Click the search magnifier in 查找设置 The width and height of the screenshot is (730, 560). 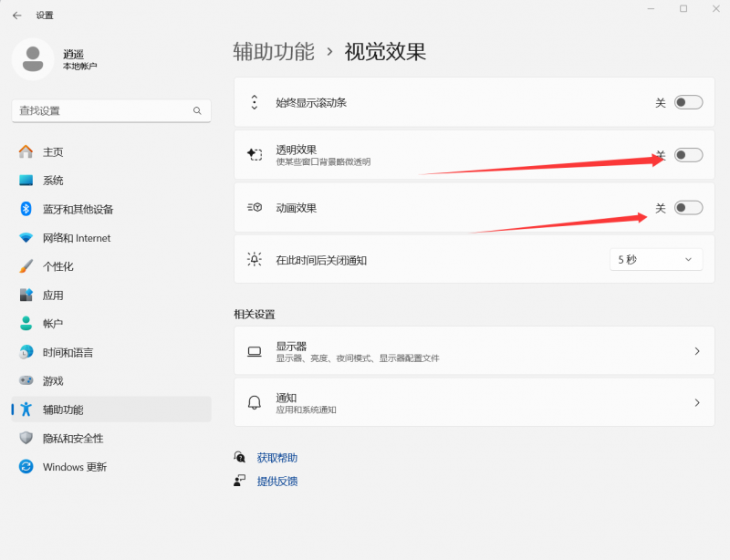197,109
